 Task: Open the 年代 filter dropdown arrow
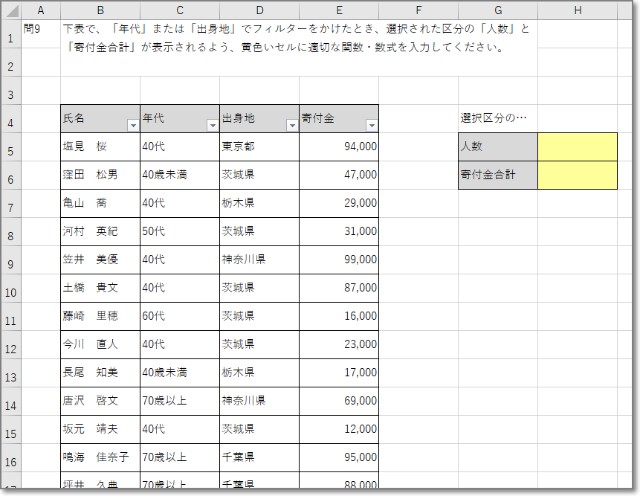[x=212, y=126]
